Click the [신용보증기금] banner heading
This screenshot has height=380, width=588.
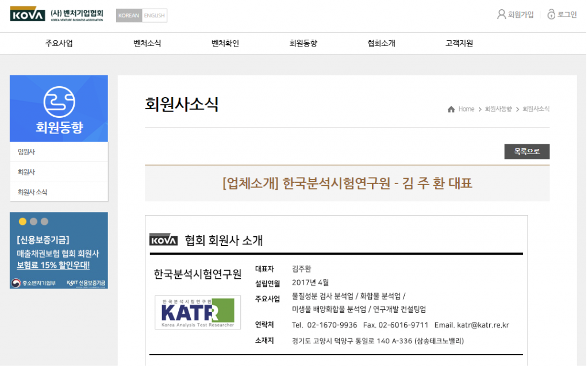point(43,240)
